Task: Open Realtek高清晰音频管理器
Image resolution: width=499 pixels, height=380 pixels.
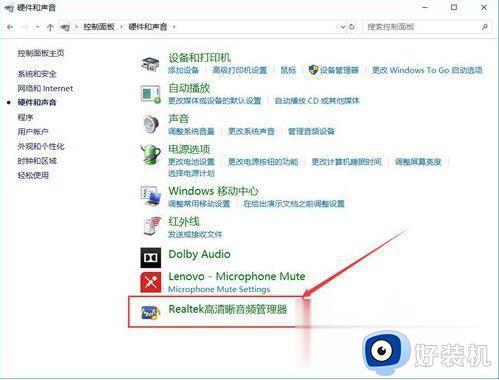Action: pos(228,309)
